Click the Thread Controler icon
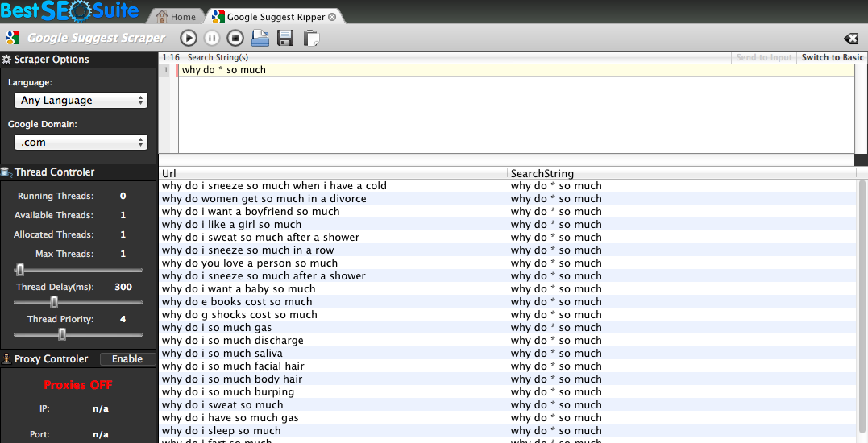Screen dimensions: 868x443 [6, 172]
